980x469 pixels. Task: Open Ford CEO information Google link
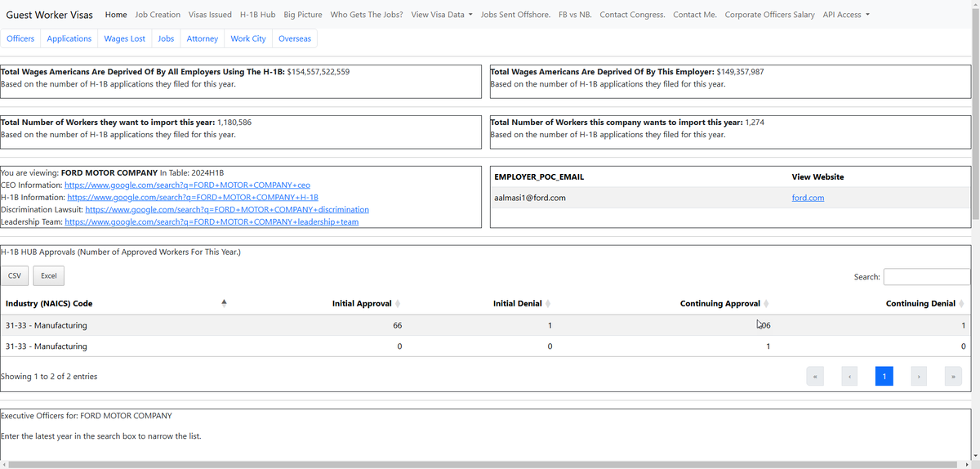187,185
